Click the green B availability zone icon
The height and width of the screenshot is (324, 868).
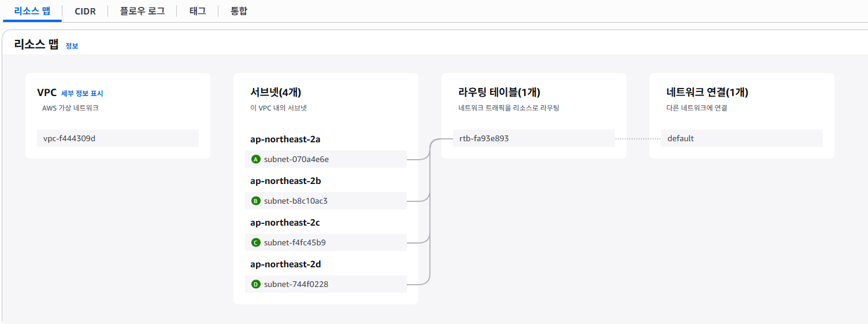(x=256, y=201)
